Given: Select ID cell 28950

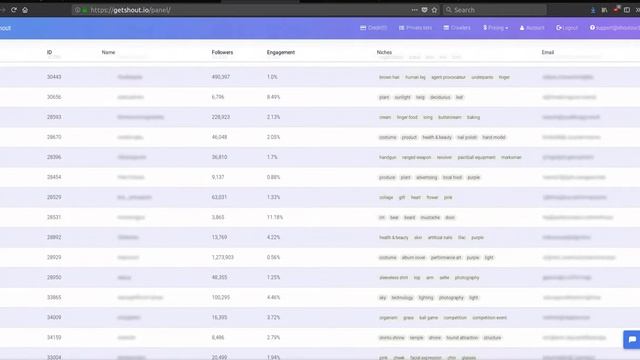Looking at the screenshot, I should (54, 277).
